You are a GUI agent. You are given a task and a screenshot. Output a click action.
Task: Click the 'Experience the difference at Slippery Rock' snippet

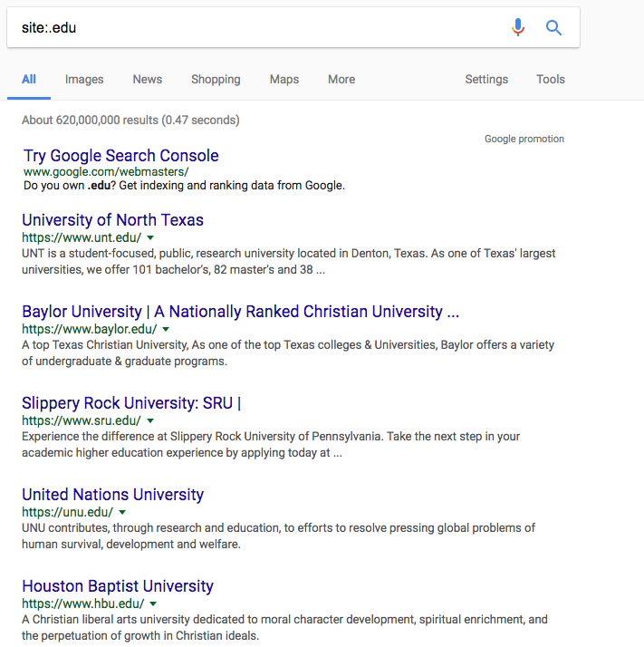(271, 444)
